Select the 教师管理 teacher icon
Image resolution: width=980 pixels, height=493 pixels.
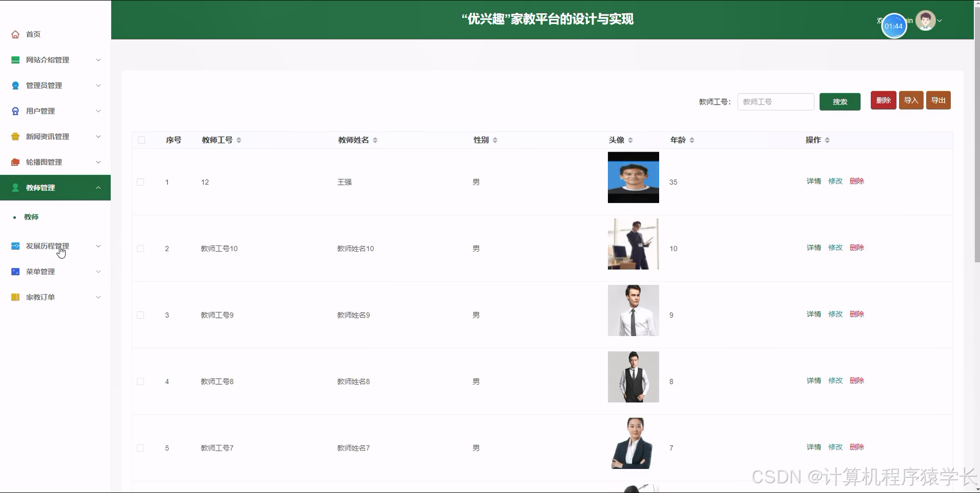(x=15, y=188)
